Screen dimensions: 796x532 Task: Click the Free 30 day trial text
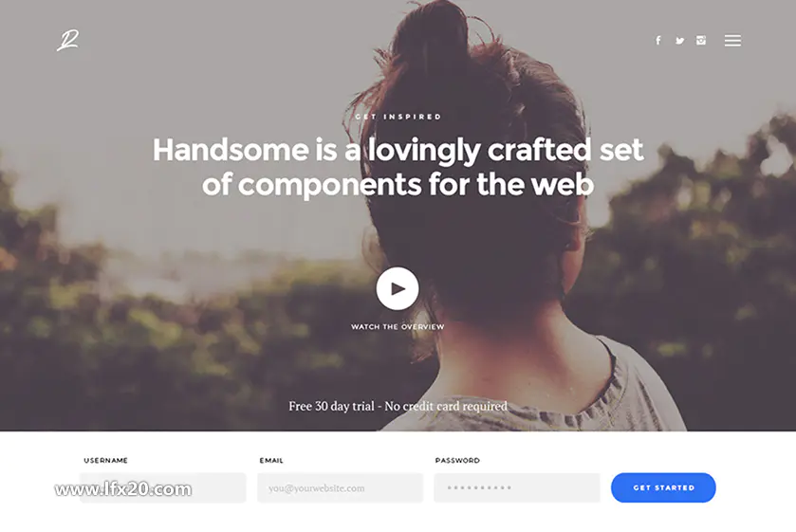tap(398, 406)
